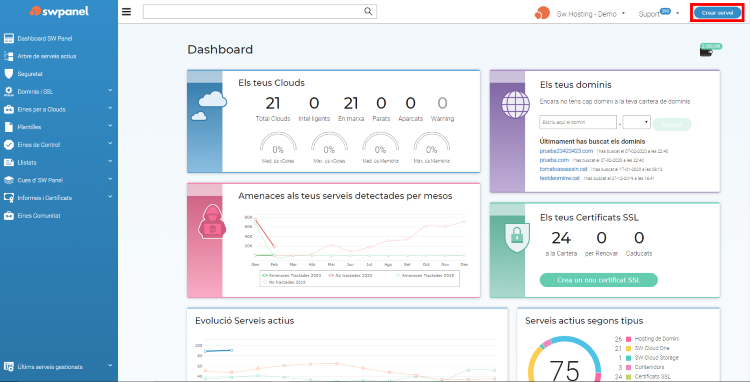The height and width of the screenshot is (382, 750).
Task: Click the Sw Hosting account avatar icon
Action: point(542,13)
